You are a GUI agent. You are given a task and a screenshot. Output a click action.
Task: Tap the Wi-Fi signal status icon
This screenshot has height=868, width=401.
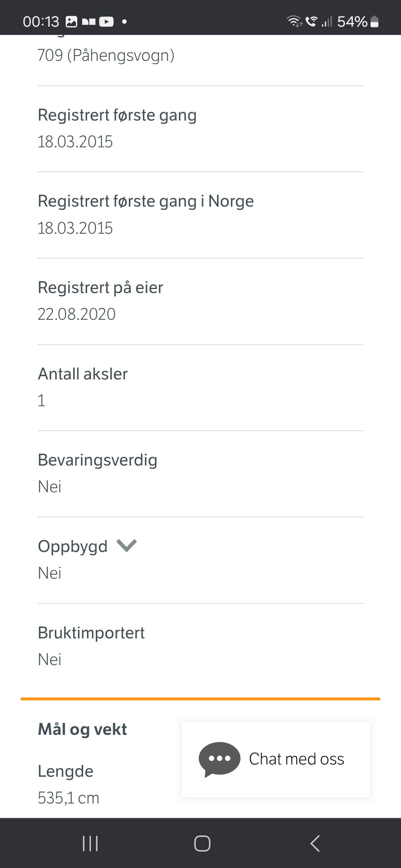pyautogui.click(x=294, y=21)
